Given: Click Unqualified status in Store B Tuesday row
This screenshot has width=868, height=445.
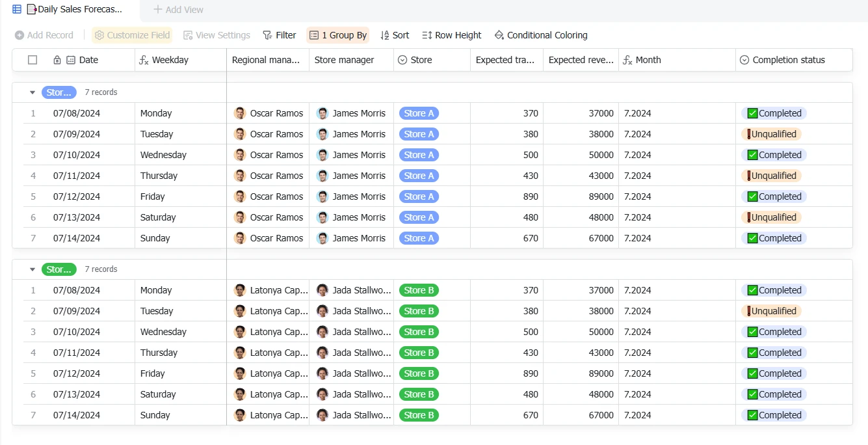Looking at the screenshot, I should (x=771, y=311).
